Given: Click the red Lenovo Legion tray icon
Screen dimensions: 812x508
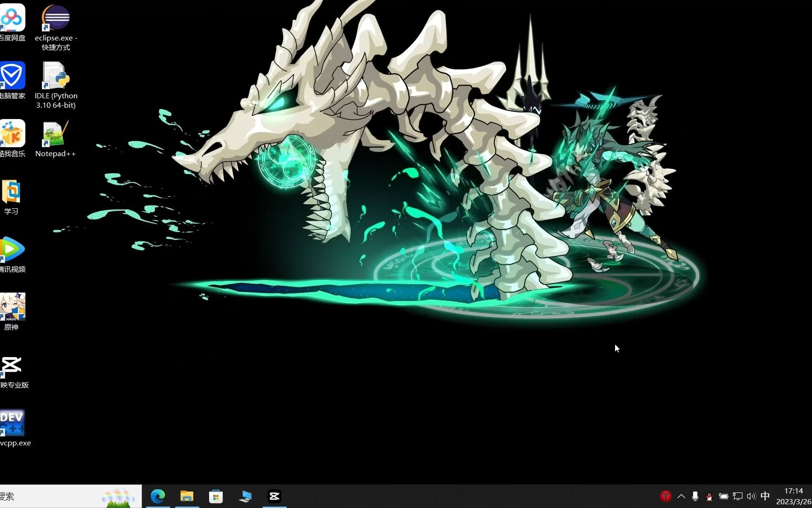Looking at the screenshot, I should point(665,496).
